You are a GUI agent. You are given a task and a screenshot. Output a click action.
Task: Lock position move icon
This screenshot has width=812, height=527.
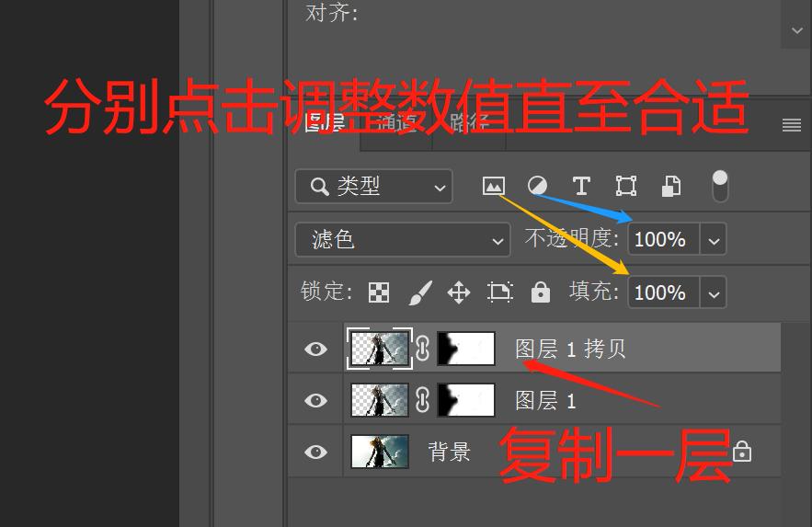[459, 292]
